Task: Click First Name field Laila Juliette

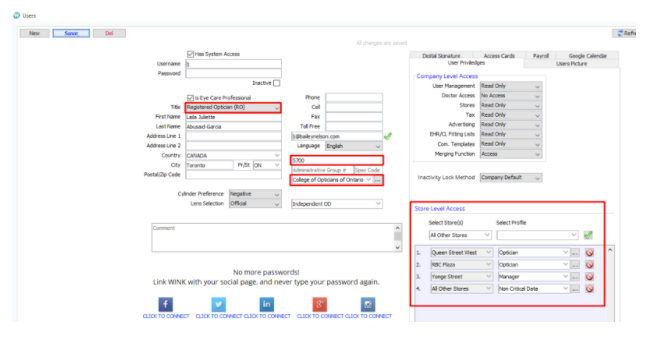Action: pyautogui.click(x=234, y=117)
